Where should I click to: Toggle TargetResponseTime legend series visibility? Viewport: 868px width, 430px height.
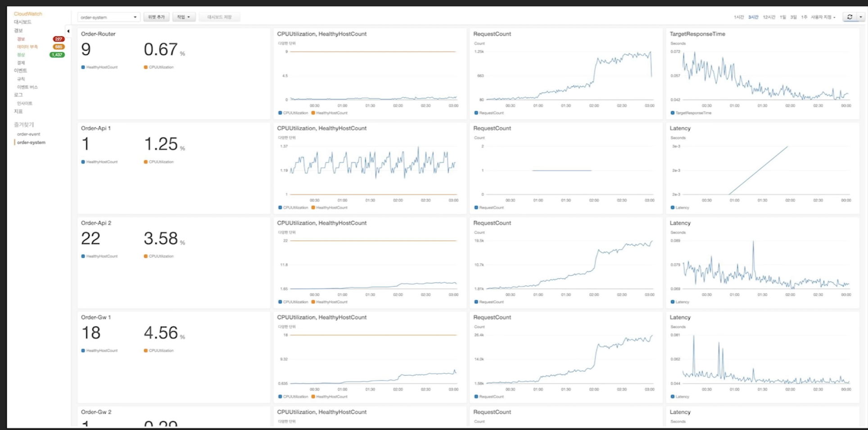pos(691,113)
